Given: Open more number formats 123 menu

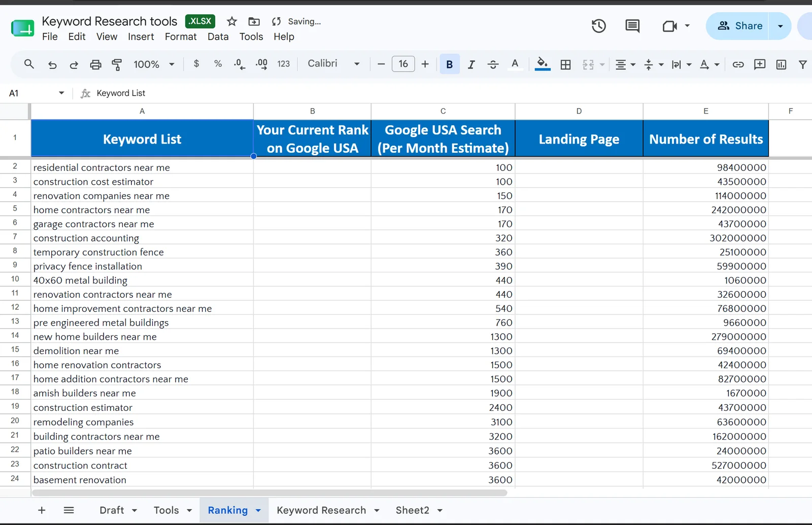Looking at the screenshot, I should (284, 64).
